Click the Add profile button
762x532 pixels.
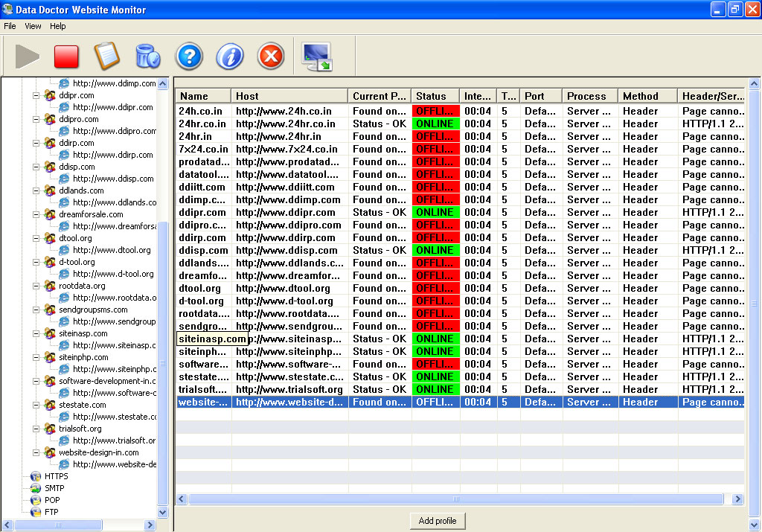tap(438, 521)
